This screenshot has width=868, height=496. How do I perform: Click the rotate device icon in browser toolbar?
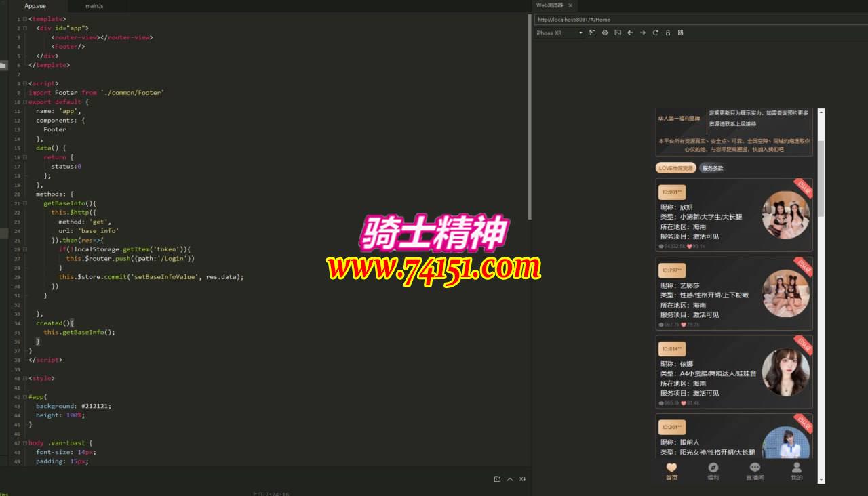(592, 33)
